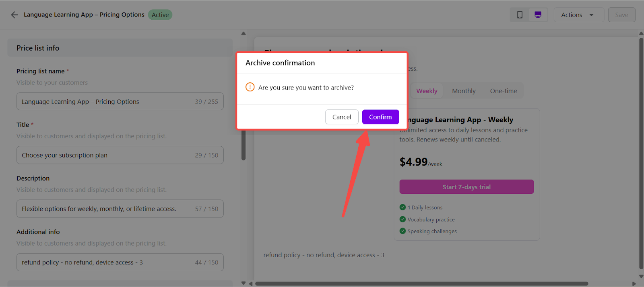Click the check icon beside Speaking challenges
This screenshot has width=644, height=287.
coord(402,231)
